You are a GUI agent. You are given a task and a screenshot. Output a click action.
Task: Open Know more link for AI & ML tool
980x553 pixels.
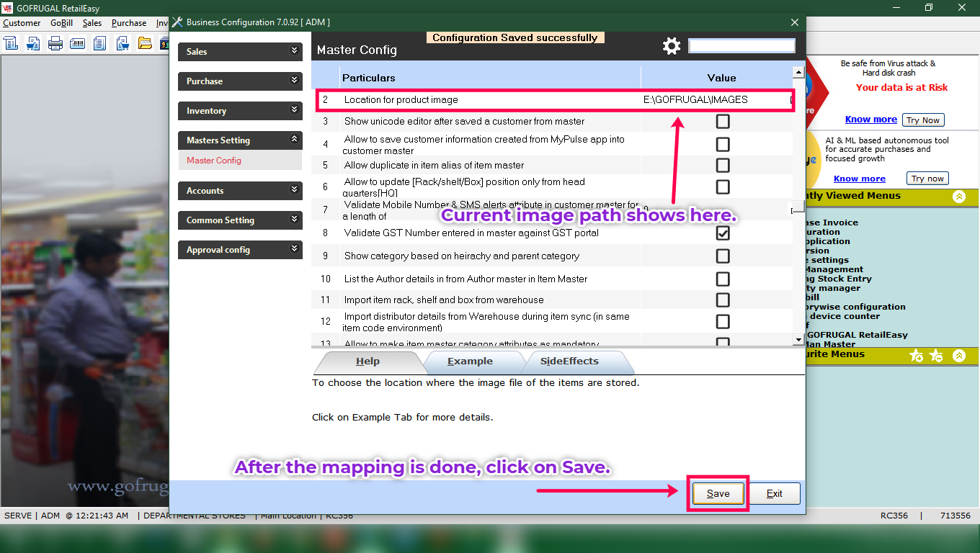coord(860,179)
